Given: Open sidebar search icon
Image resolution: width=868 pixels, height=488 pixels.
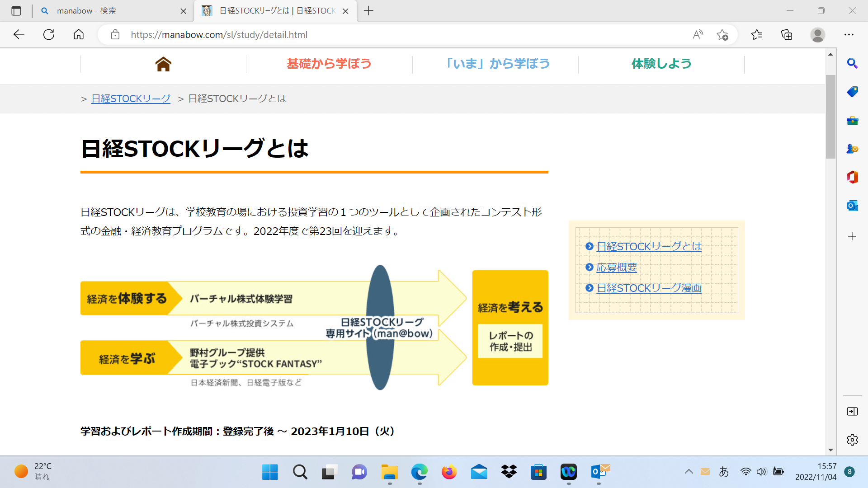Looking at the screenshot, I should 852,63.
